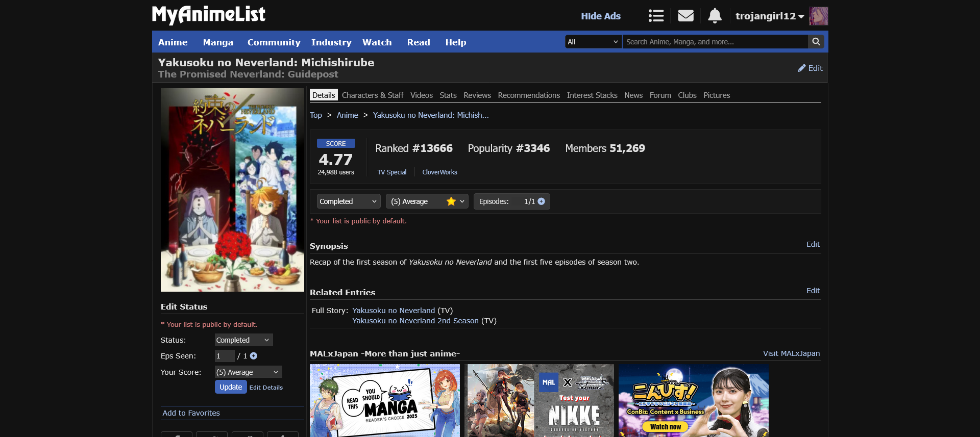Click Edit link beside Related Entries
Screen dimensions: 980x437
click(x=813, y=291)
